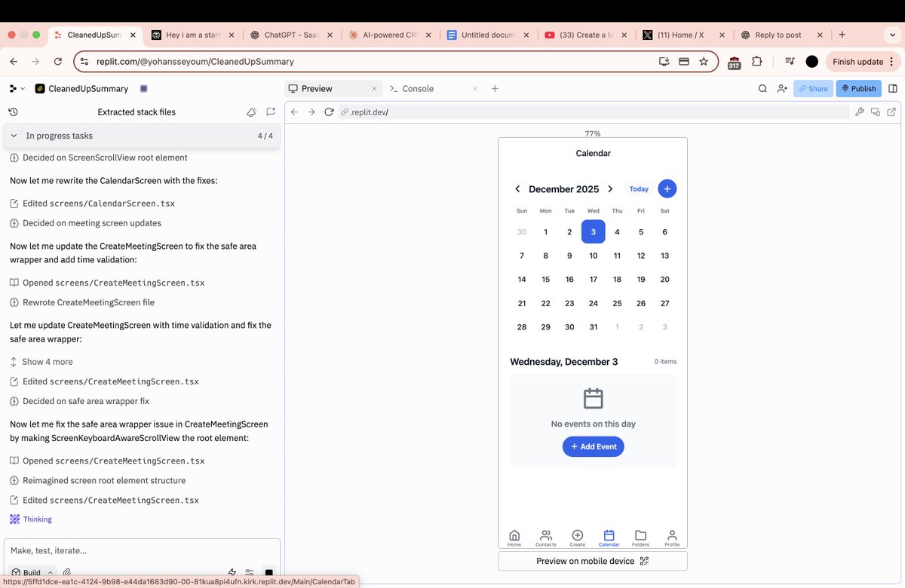
Task: Click the Home tab icon in app
Action: (x=514, y=537)
